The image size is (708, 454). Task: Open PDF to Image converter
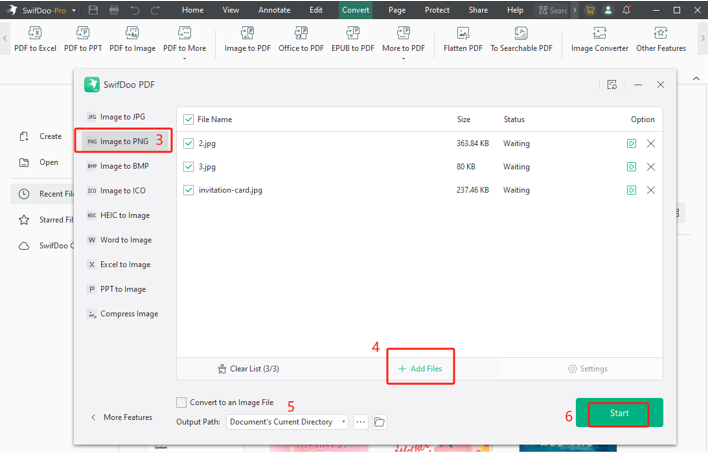(132, 39)
